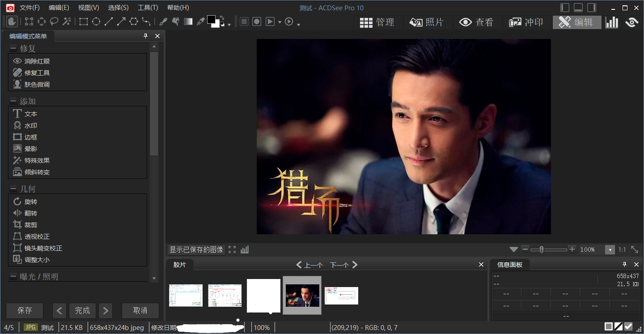This screenshot has height=334, width=644.
Task: Click the foreground black color swatch
Action: 211,20
